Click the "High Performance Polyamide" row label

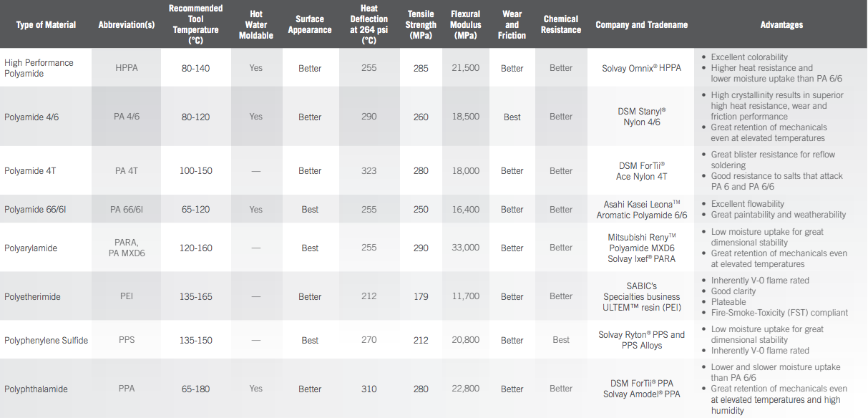click(x=39, y=68)
